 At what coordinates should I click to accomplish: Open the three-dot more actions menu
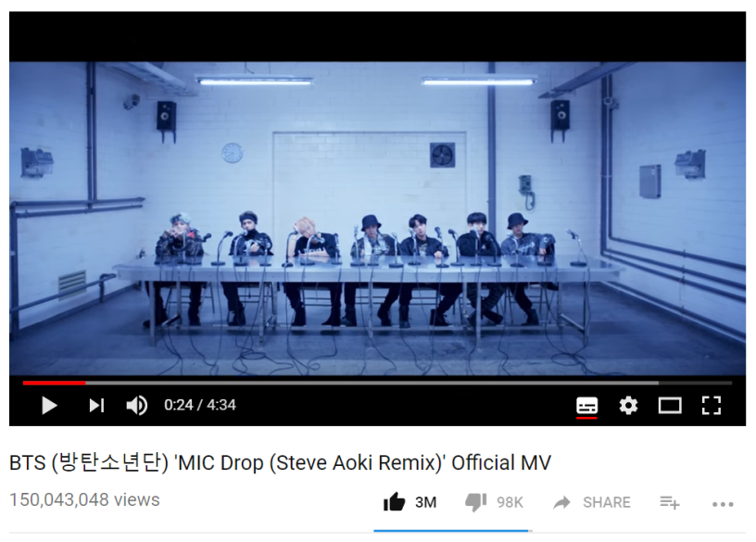pos(723,504)
